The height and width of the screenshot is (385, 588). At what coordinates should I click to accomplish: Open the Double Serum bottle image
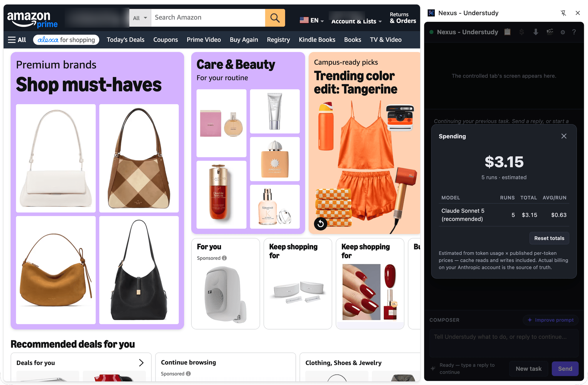[221, 195]
